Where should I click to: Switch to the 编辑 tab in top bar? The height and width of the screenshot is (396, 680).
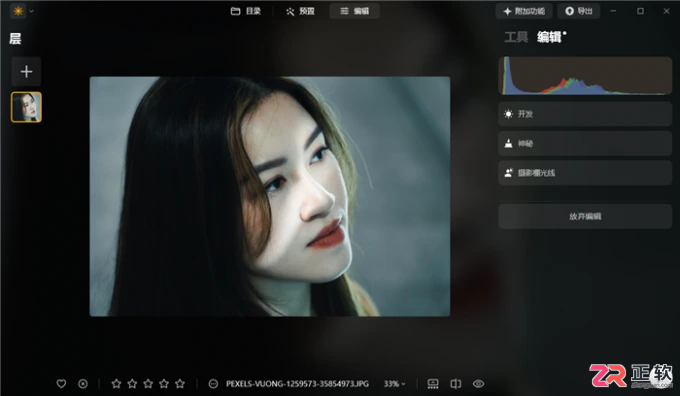pos(354,11)
